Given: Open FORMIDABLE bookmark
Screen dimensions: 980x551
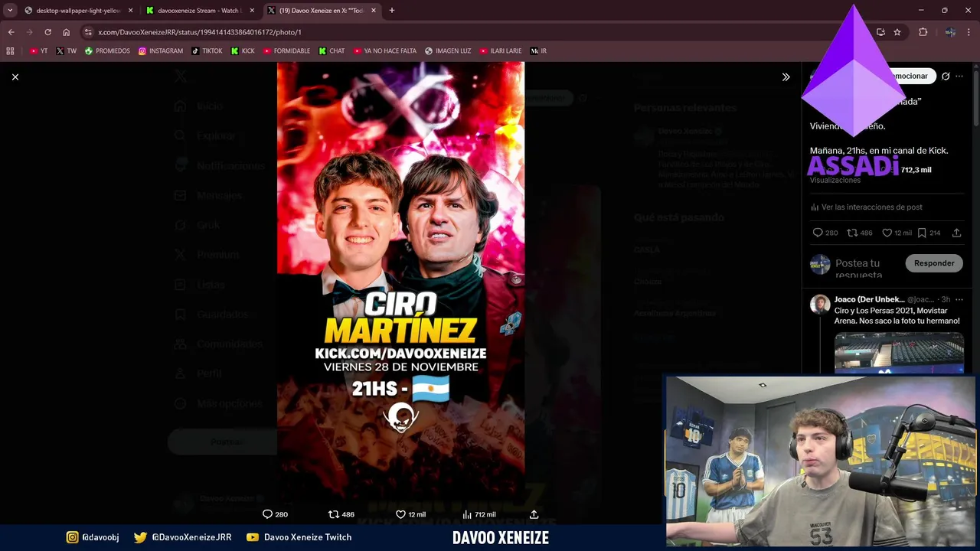Looking at the screenshot, I should [286, 51].
